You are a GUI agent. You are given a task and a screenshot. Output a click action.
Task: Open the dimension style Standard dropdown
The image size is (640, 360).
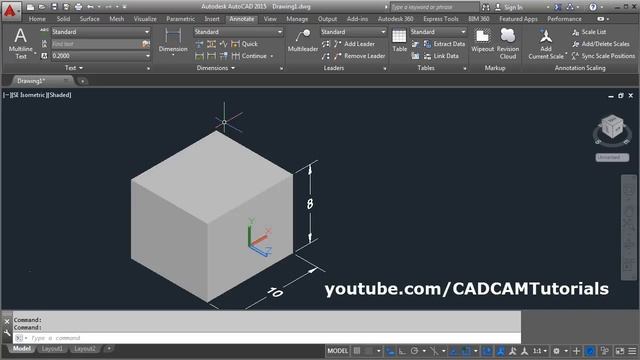click(x=238, y=32)
